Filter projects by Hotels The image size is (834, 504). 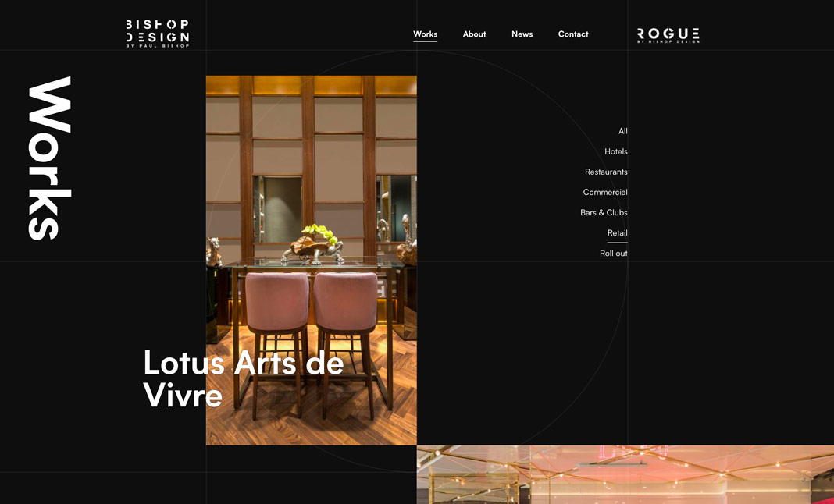click(x=616, y=151)
